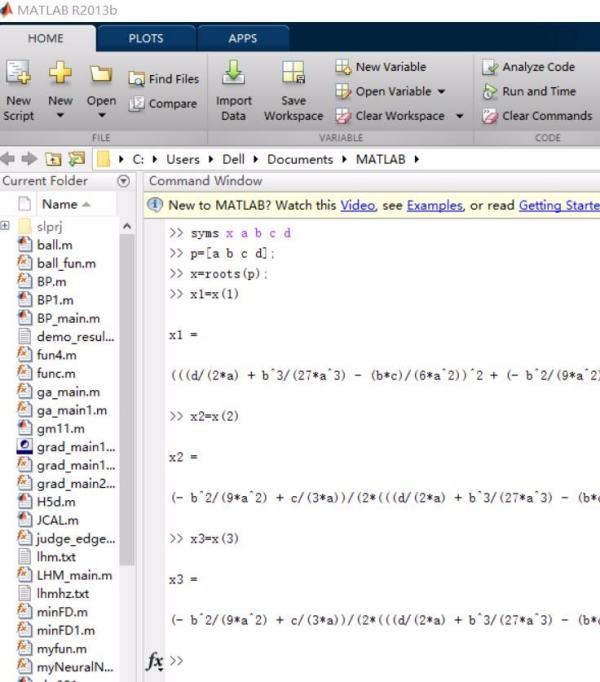Click Users in the address path
This screenshot has height=682, width=600.
point(183,159)
